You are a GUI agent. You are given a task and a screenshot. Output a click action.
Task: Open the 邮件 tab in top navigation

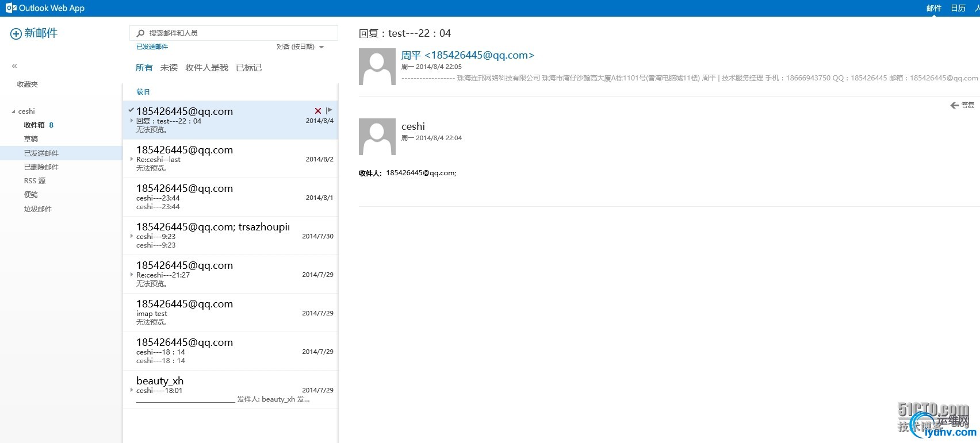pyautogui.click(x=934, y=8)
